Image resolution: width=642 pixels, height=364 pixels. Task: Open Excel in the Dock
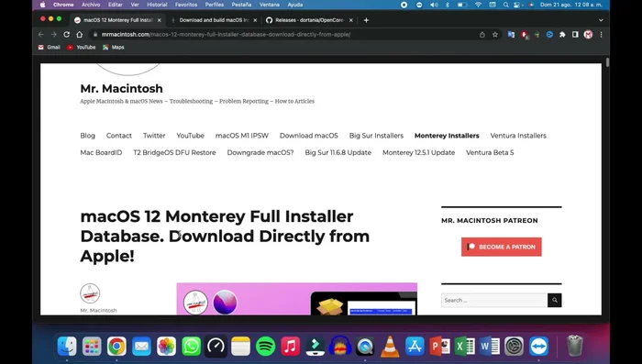coord(464,347)
